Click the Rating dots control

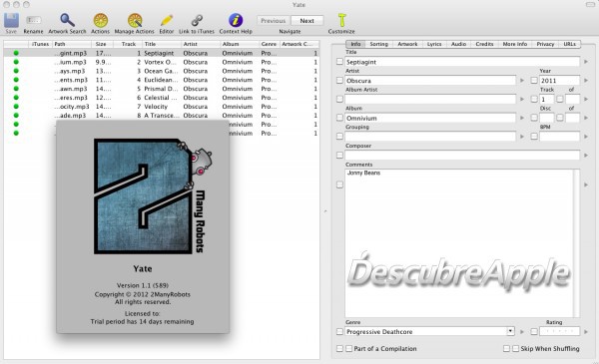[x=560, y=331]
